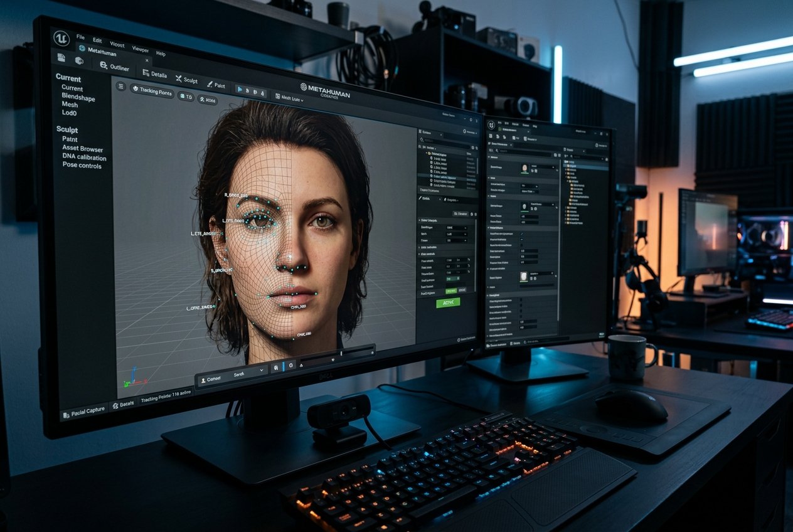Open the Edit menu
This screenshot has height=532, width=793.
[97, 40]
